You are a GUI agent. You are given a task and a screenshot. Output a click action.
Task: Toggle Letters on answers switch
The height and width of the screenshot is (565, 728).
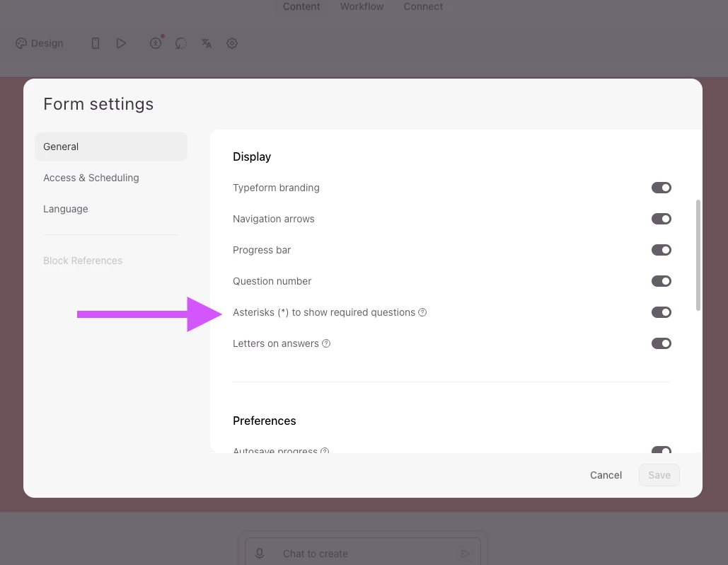[x=661, y=343]
